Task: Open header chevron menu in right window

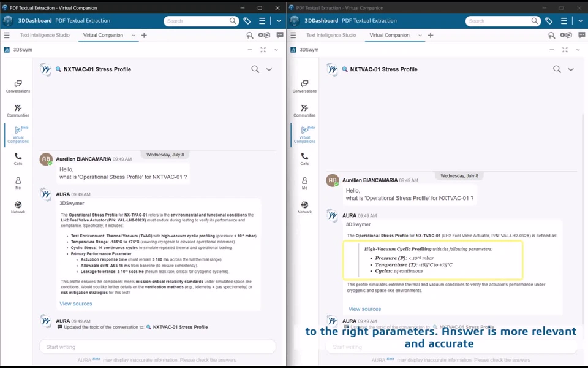Action: tap(581, 21)
